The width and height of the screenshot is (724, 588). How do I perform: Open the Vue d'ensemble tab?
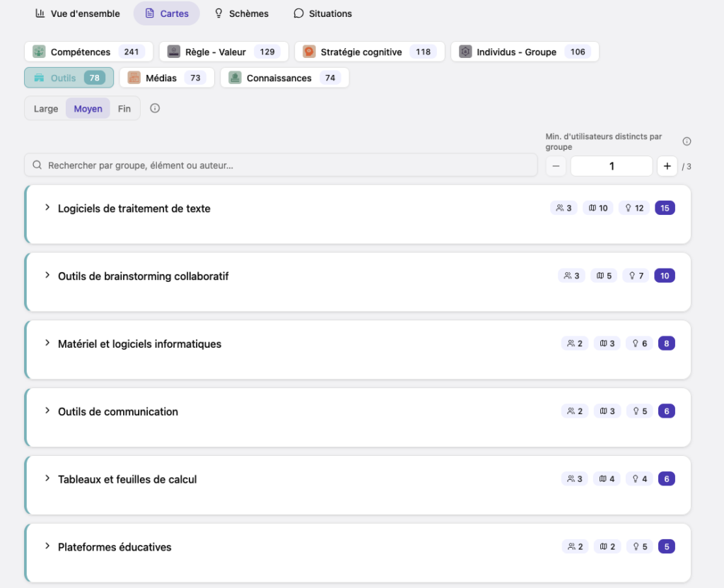(78, 13)
